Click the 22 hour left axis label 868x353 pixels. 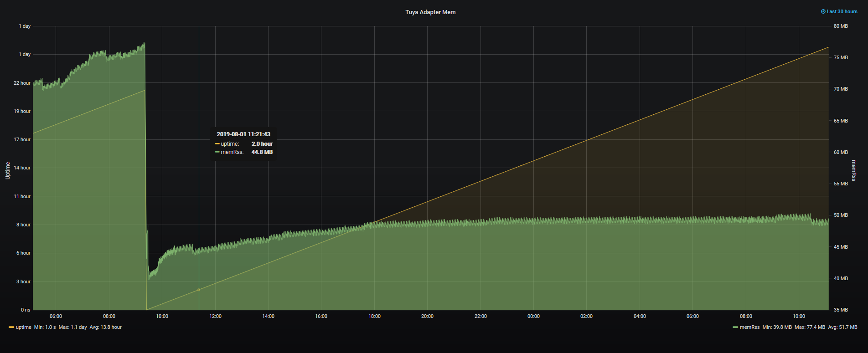[x=22, y=83]
